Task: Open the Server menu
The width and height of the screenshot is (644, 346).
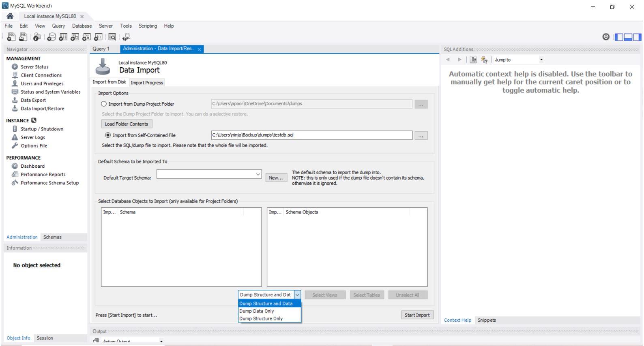Action: coord(106,26)
